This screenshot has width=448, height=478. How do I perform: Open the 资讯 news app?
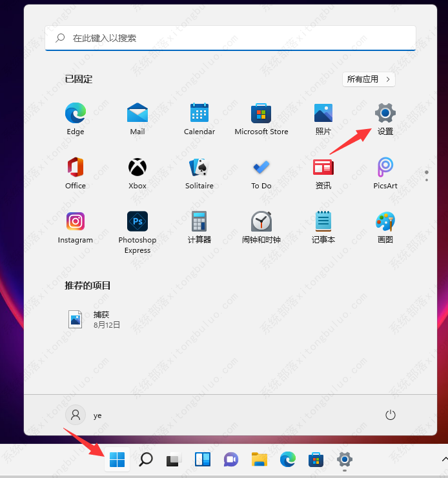323,173
